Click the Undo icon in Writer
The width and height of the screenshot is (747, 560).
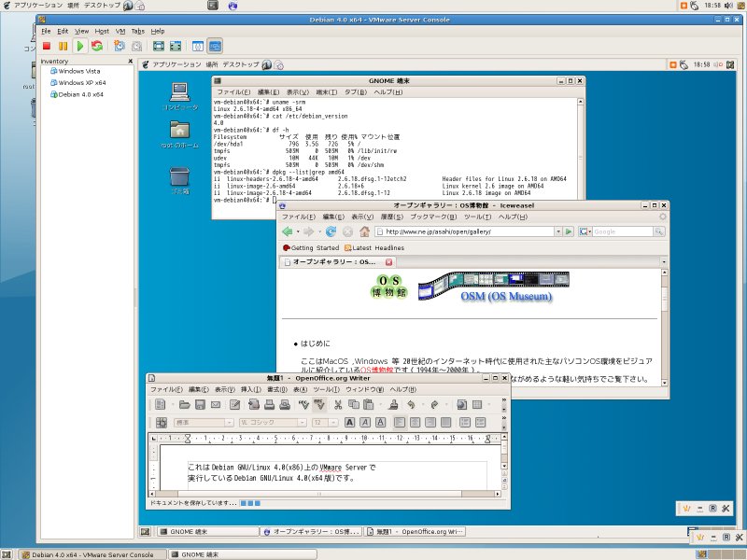411,405
